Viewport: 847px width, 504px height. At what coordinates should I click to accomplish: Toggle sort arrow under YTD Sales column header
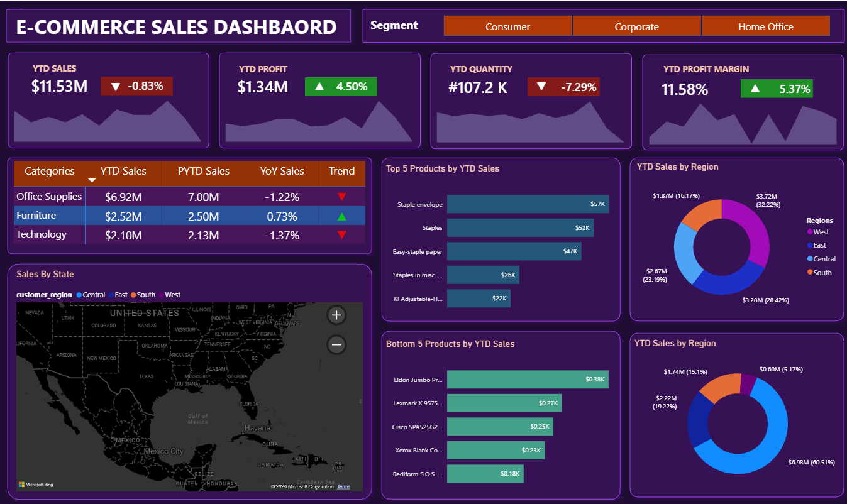92,181
